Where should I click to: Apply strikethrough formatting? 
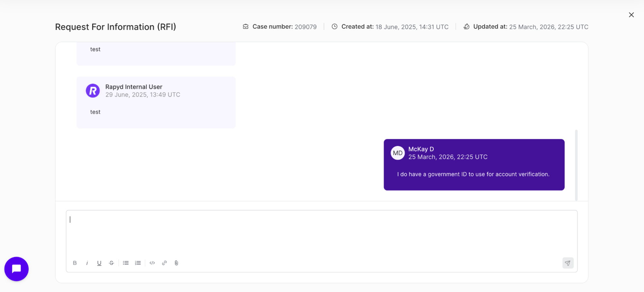click(111, 263)
